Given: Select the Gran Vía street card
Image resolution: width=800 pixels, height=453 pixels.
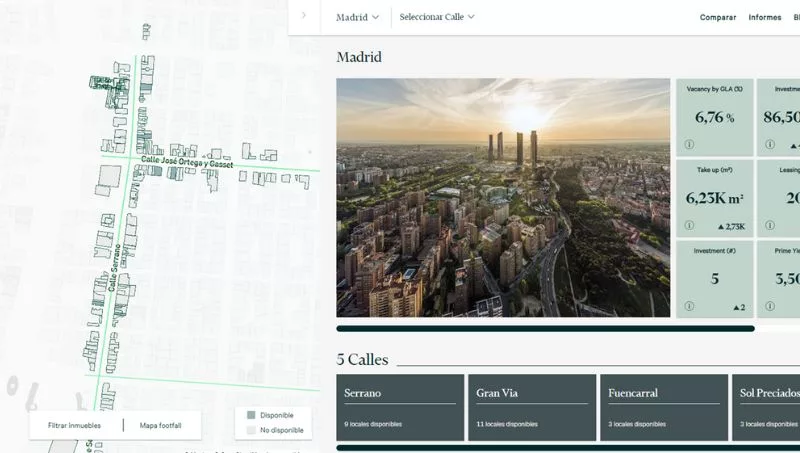Looking at the screenshot, I should (530, 408).
